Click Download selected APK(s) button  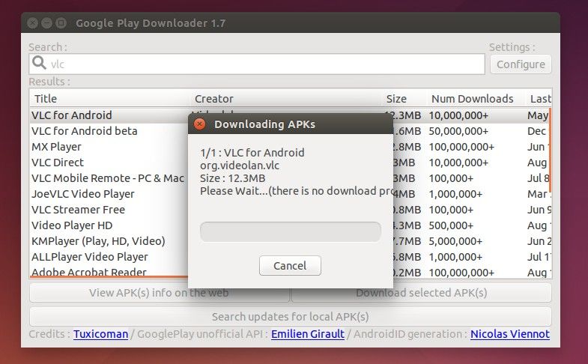422,293
